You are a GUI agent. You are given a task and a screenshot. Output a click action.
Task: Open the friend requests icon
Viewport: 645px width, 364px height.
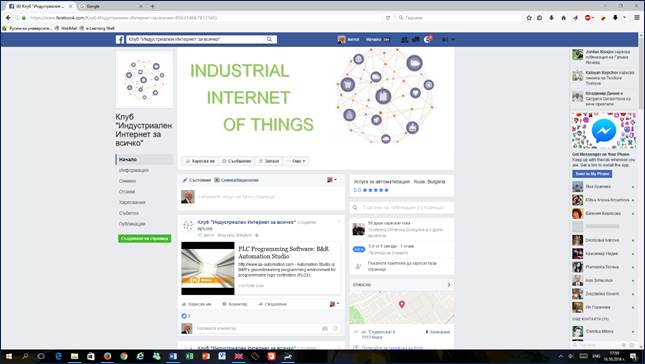coord(405,39)
